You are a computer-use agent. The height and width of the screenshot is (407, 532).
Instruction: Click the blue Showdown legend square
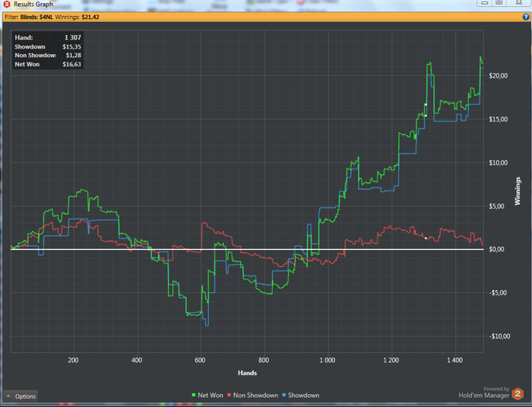tap(284, 395)
